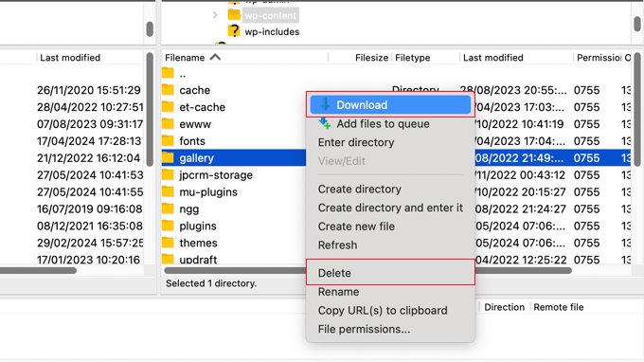Open File permissions... dialog entry
Screen dimensions: 644x362
pos(364,329)
